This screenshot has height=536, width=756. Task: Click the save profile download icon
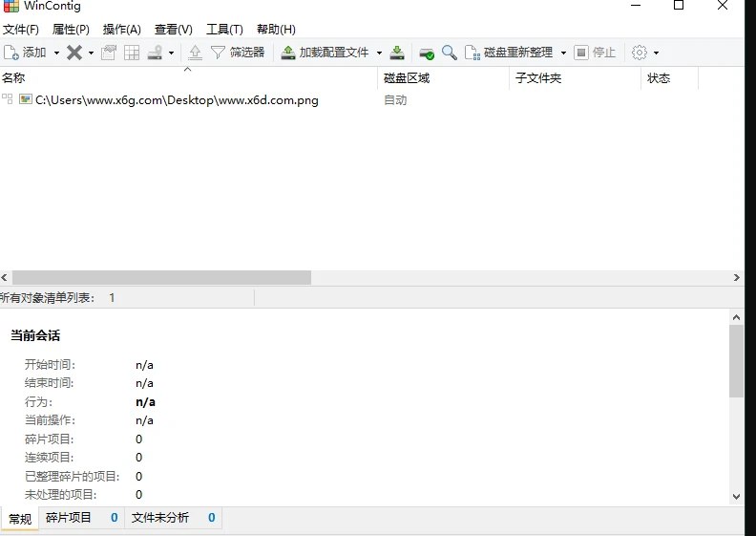pyautogui.click(x=397, y=53)
